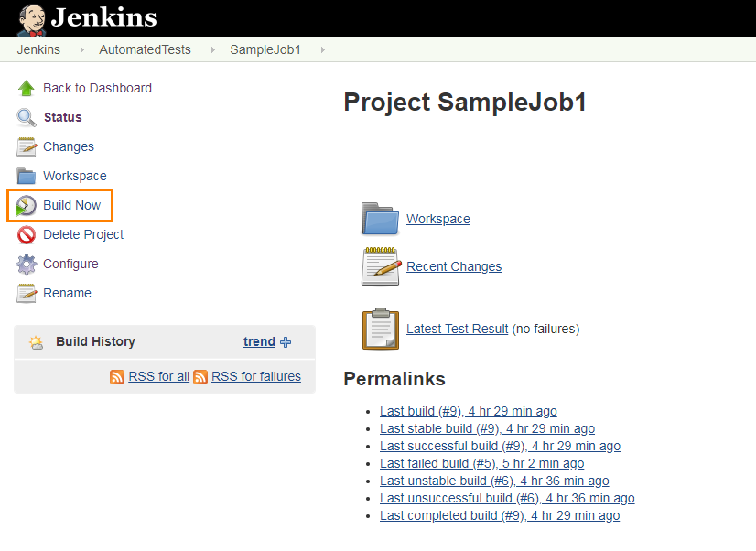756x551 pixels.
Task: Click Back to Dashboard link
Action: point(97,88)
